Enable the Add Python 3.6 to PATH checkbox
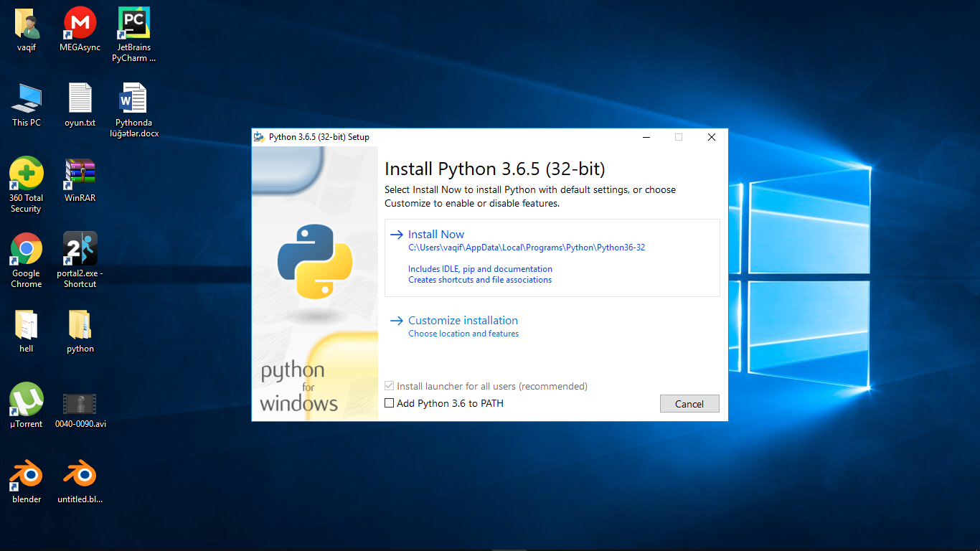 tap(390, 403)
